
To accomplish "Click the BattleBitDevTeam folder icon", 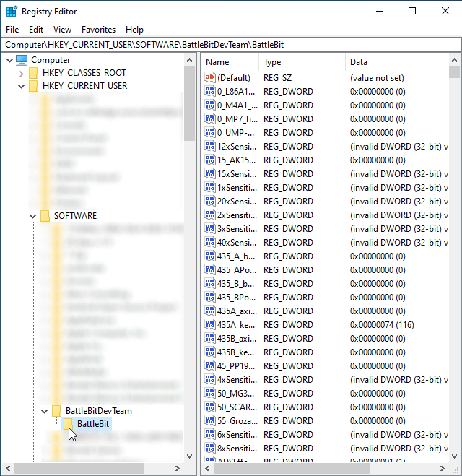I will point(57,411).
